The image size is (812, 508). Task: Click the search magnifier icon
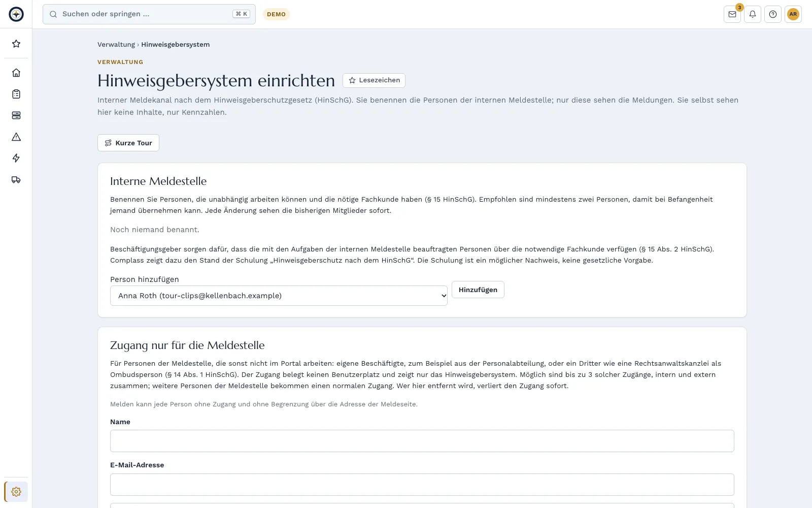53,14
